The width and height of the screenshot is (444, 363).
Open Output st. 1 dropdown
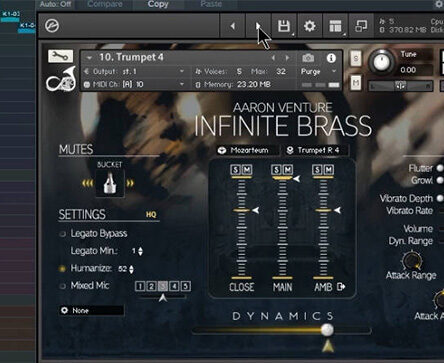pyautogui.click(x=182, y=71)
